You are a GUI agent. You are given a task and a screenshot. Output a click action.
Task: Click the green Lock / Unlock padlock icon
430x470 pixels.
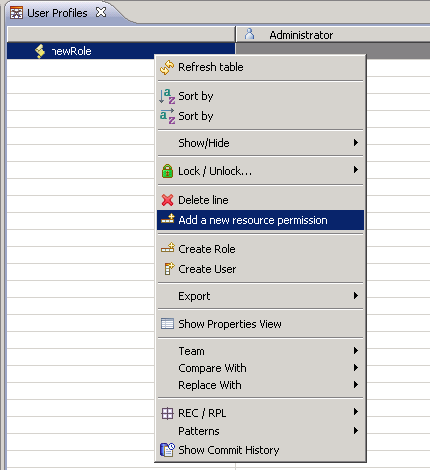pos(167,171)
